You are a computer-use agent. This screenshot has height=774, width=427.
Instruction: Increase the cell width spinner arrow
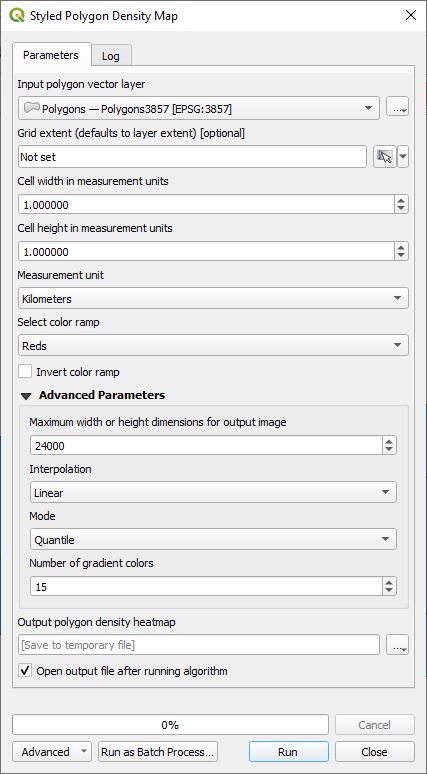pos(401,200)
